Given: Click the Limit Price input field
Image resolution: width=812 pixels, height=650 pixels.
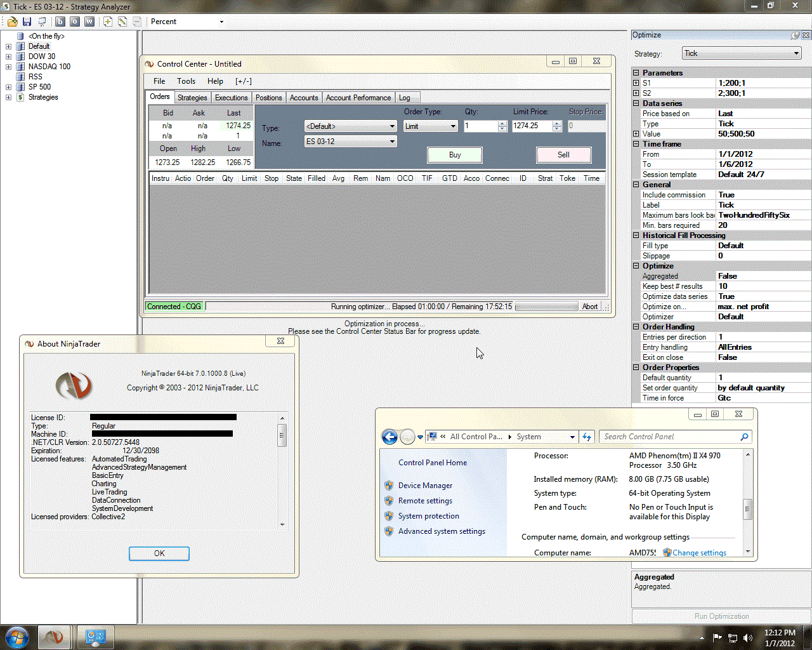Looking at the screenshot, I should coord(532,126).
